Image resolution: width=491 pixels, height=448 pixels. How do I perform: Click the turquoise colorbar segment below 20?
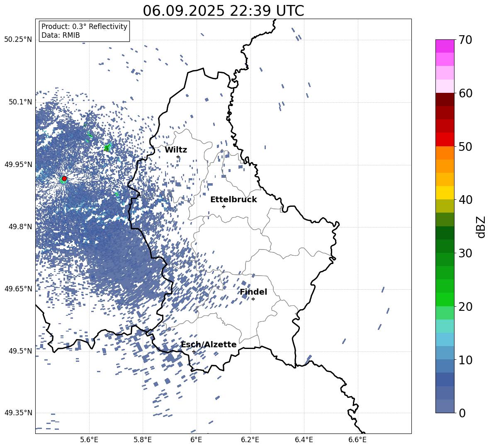(445, 326)
